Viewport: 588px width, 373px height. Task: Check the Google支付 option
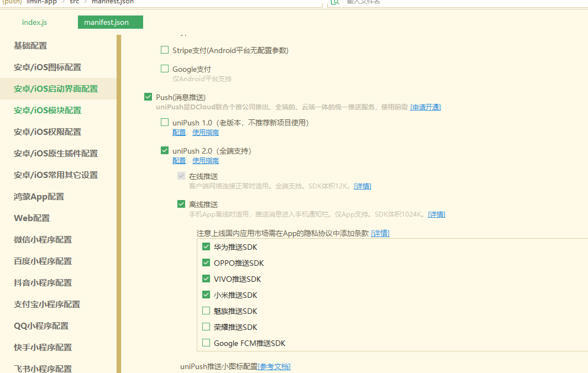165,69
